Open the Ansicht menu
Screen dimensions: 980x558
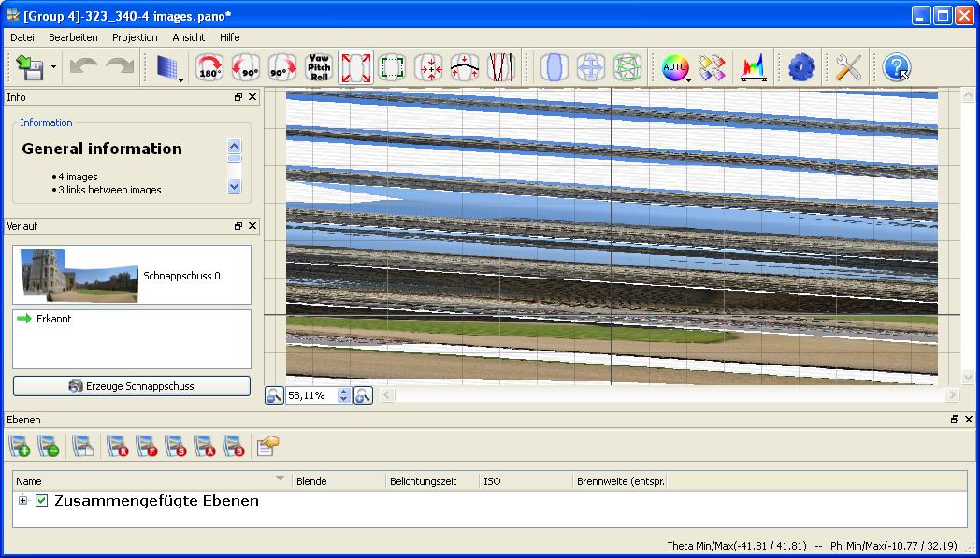[189, 37]
